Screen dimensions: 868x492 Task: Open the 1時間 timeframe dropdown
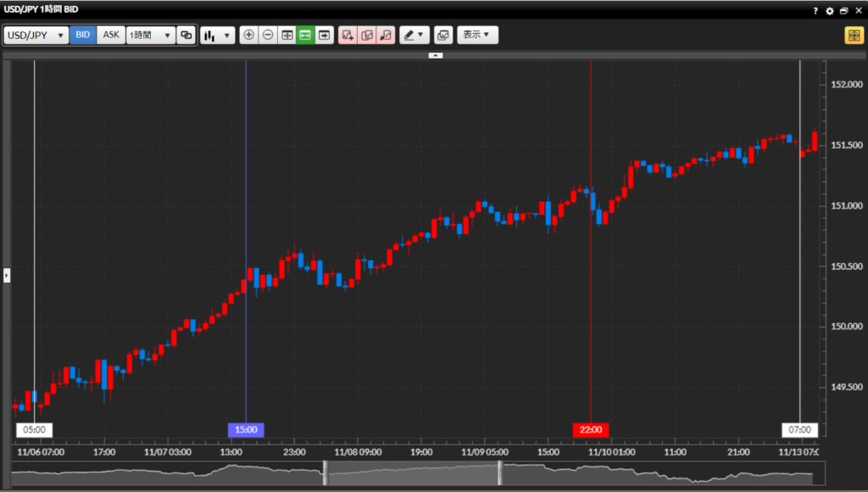click(150, 36)
